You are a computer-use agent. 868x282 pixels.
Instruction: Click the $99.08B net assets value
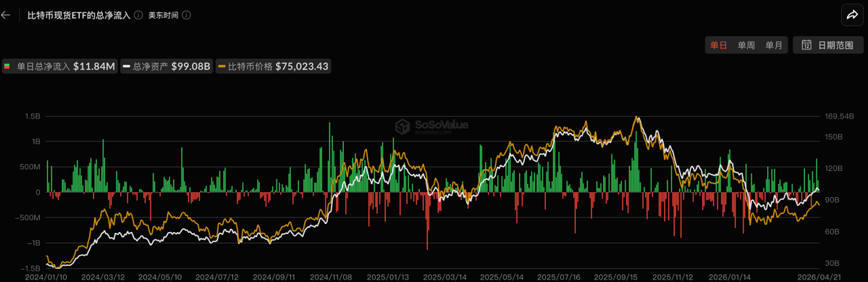tap(190, 67)
